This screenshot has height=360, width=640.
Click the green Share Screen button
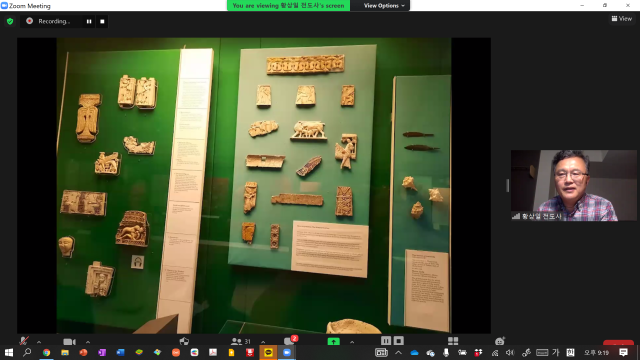(333, 342)
